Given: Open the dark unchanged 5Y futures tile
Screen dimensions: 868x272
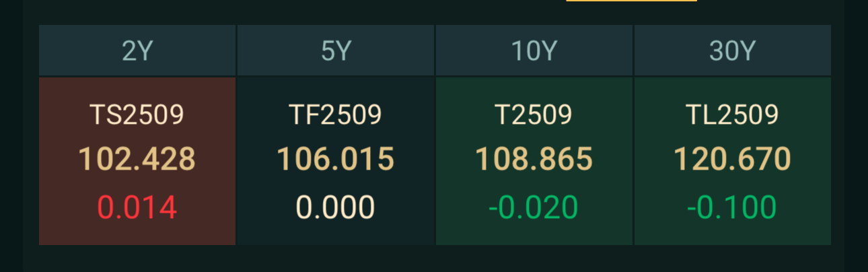Looking at the screenshot, I should pyautogui.click(x=336, y=161).
